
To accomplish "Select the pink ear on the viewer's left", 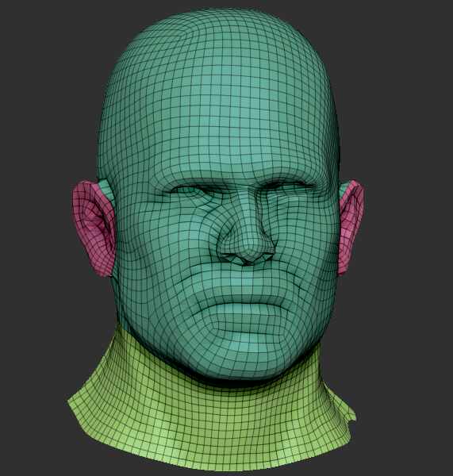I will pyautogui.click(x=93, y=228).
